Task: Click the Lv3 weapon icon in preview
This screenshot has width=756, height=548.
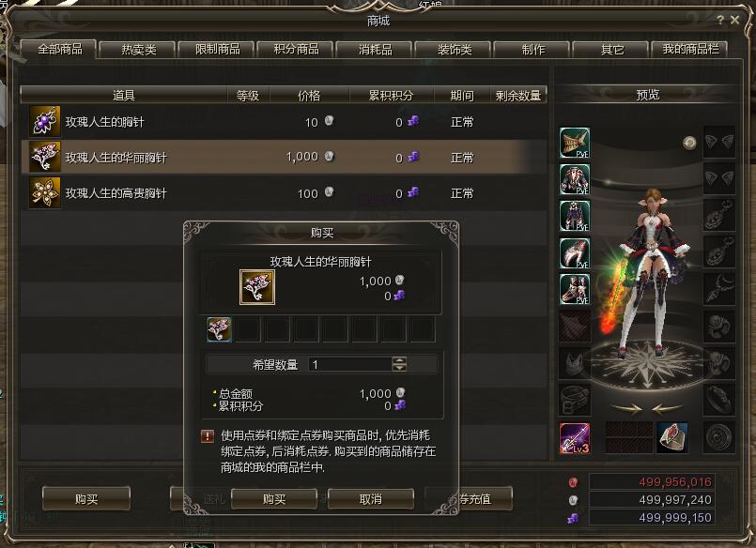Action: click(575, 438)
